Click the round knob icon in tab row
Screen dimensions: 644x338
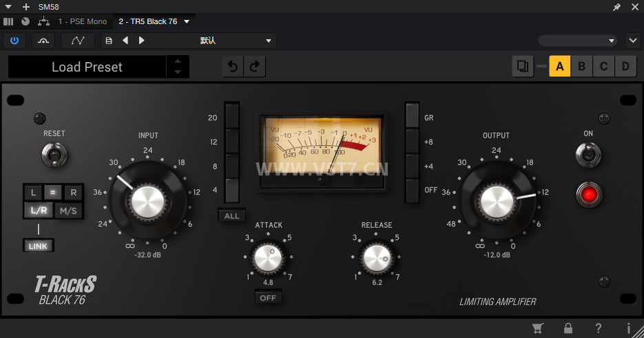(25, 21)
